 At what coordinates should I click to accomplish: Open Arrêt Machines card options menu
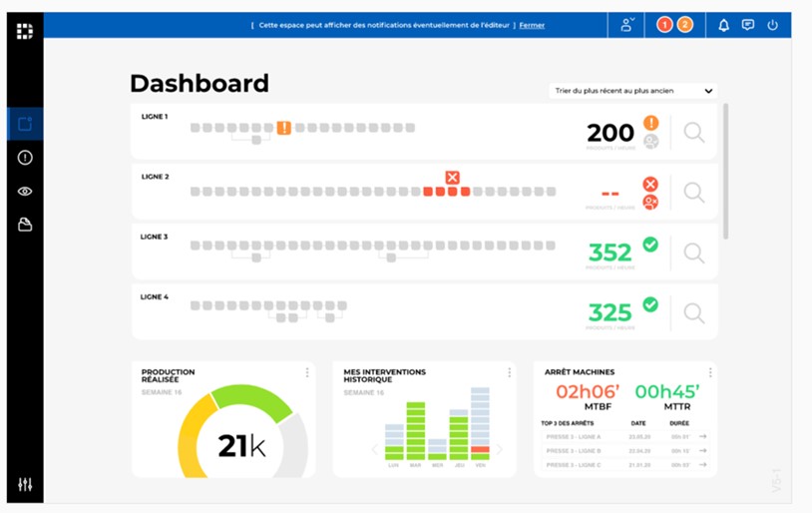click(x=709, y=372)
